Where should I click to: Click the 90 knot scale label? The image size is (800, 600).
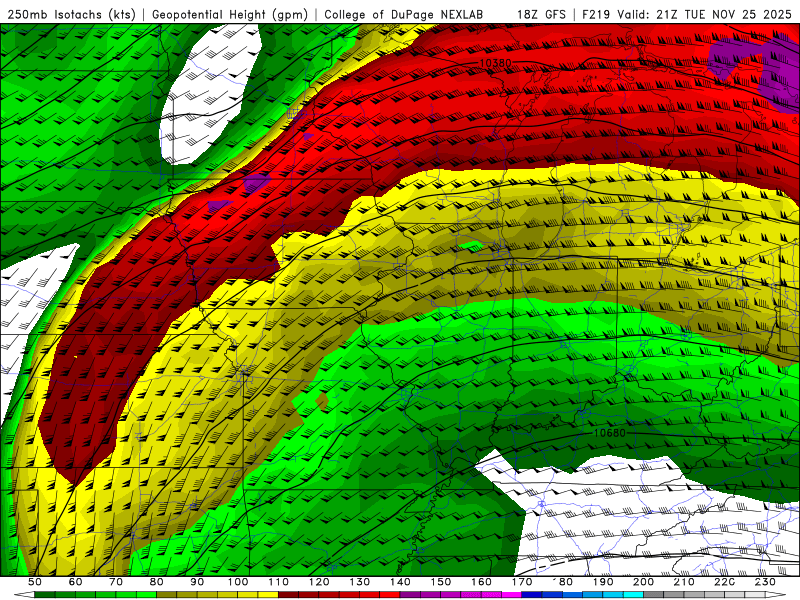point(197,582)
